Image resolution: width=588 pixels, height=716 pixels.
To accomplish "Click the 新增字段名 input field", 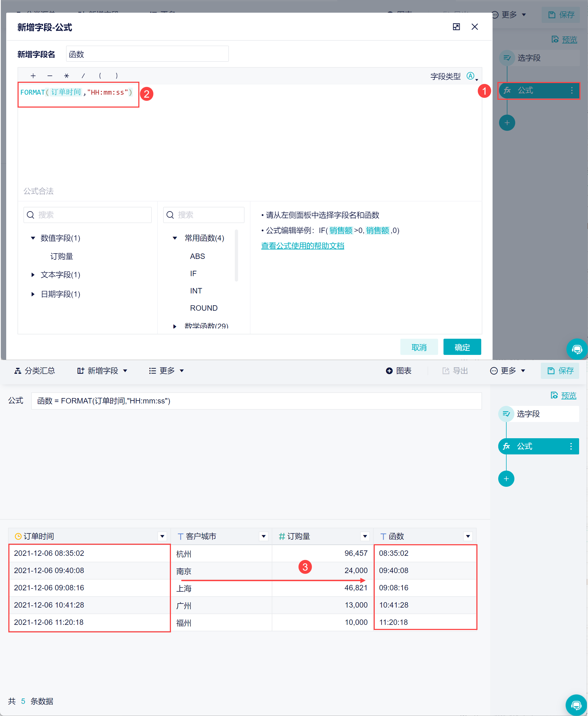I will point(147,54).
